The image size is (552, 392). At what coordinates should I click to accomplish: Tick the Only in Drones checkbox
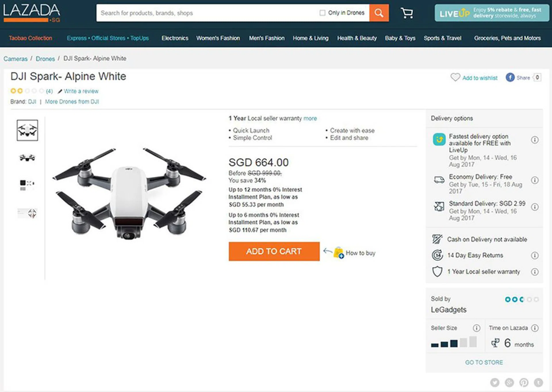click(x=323, y=13)
